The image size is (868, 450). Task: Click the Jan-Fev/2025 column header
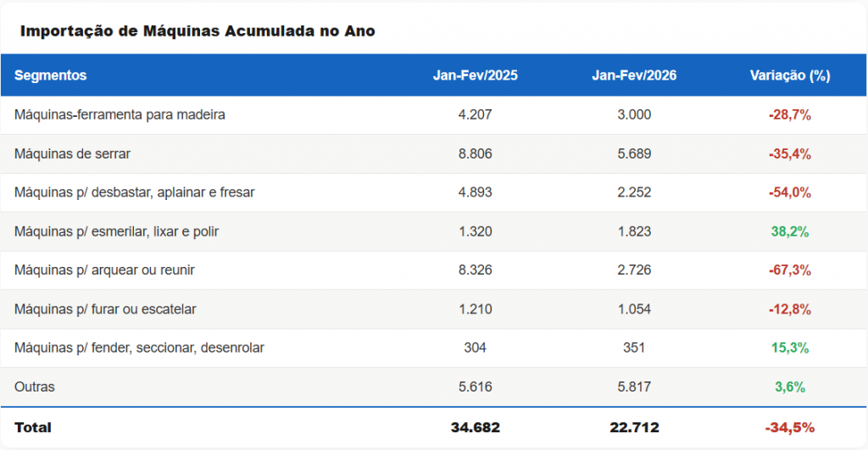tap(475, 75)
